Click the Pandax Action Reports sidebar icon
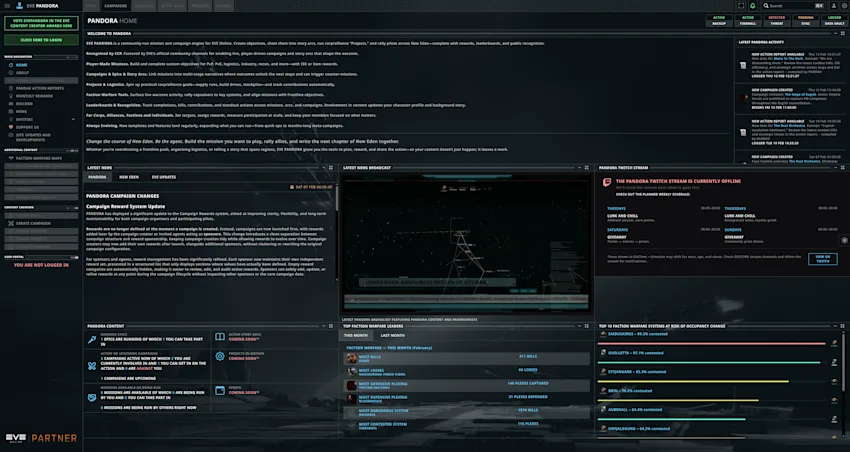The height and width of the screenshot is (452, 850). [x=11, y=88]
